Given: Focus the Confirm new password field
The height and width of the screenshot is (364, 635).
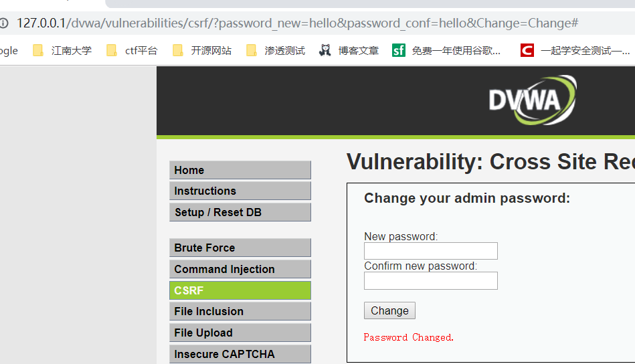Looking at the screenshot, I should pyautogui.click(x=430, y=280).
